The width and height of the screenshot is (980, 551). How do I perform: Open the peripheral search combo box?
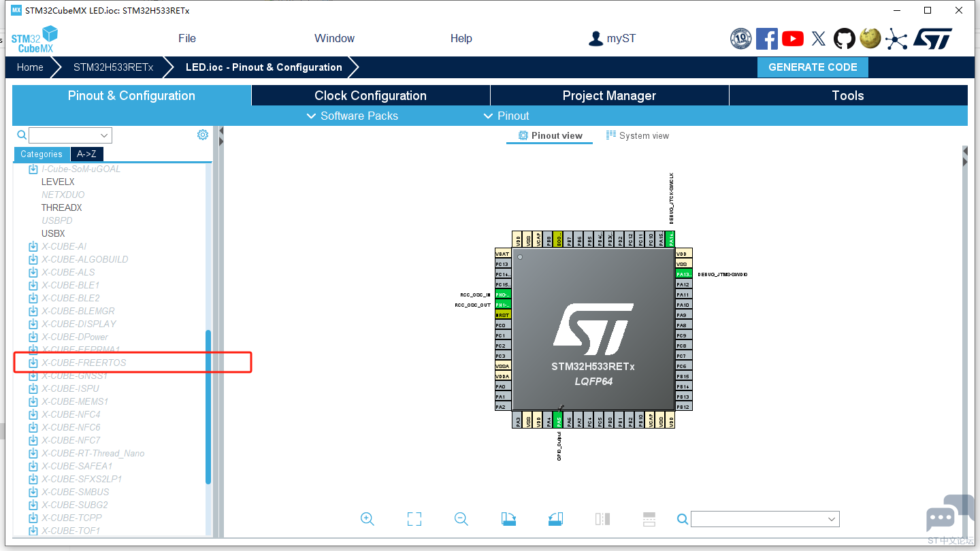pos(70,135)
